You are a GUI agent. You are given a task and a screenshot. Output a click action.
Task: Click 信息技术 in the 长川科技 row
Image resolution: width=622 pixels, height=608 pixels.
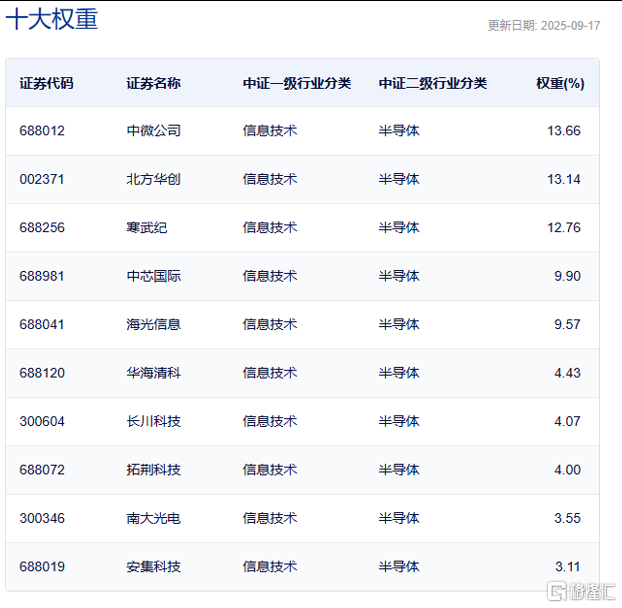pyautogui.click(x=270, y=421)
